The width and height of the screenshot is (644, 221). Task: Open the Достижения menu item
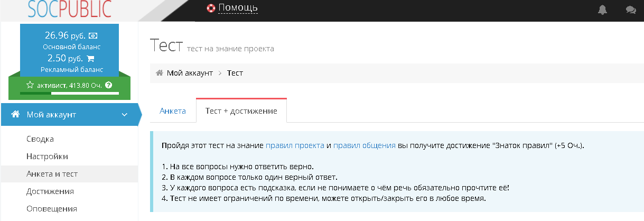pyautogui.click(x=50, y=191)
